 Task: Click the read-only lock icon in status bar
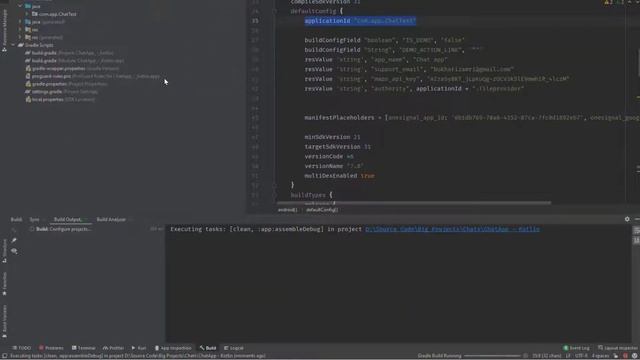(x=616, y=356)
